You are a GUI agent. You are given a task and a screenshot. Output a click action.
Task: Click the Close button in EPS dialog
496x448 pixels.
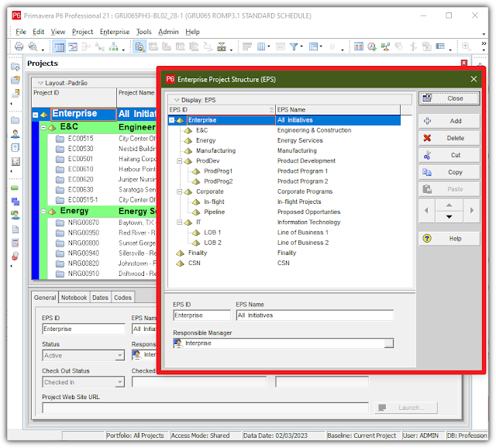point(449,98)
